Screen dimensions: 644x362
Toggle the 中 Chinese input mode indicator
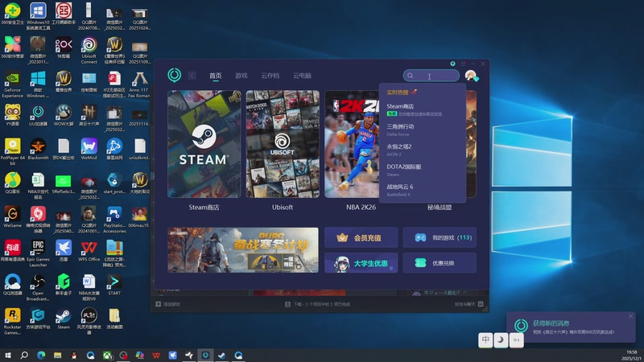(485, 339)
